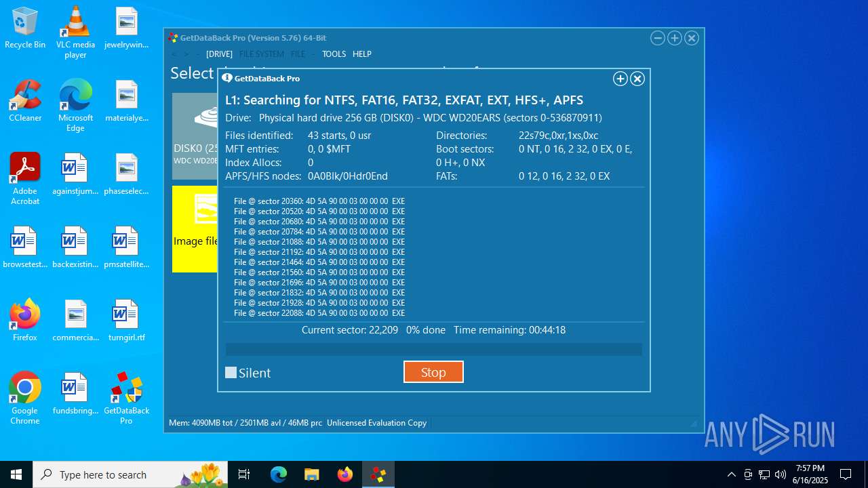Open the materialye image file icon

coord(126,101)
